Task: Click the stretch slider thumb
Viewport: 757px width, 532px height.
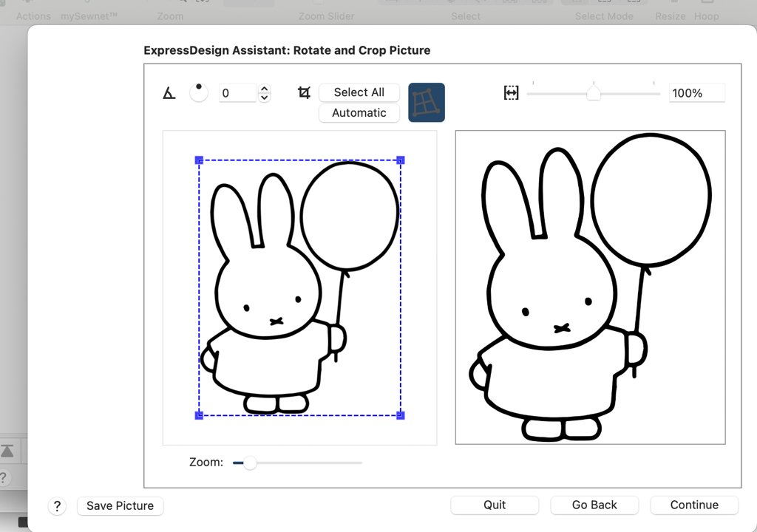Action: pyautogui.click(x=594, y=92)
